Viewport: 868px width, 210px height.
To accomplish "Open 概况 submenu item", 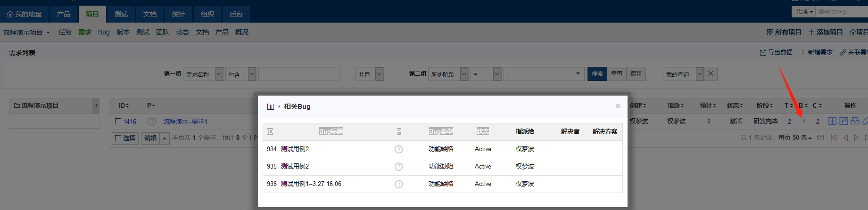I will coord(242,32).
